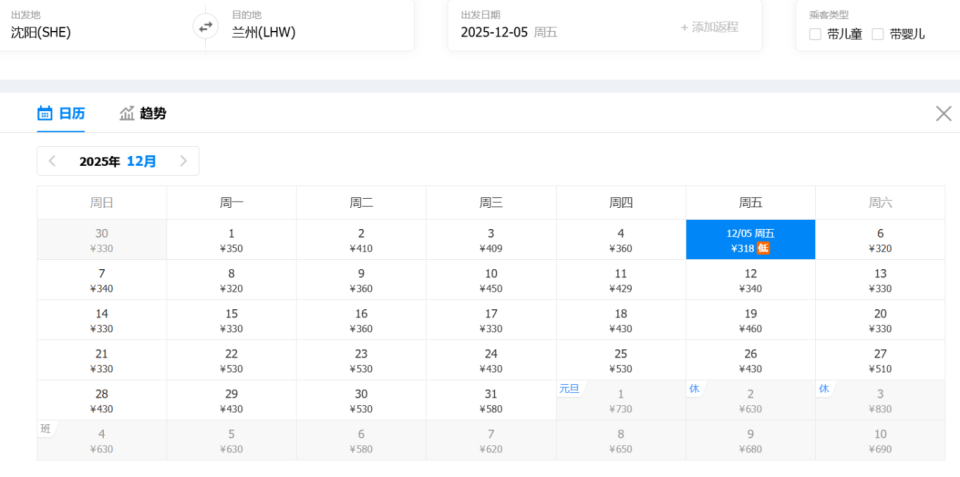This screenshot has width=960, height=477.
Task: Click the trend chart icon
Action: coord(127,114)
